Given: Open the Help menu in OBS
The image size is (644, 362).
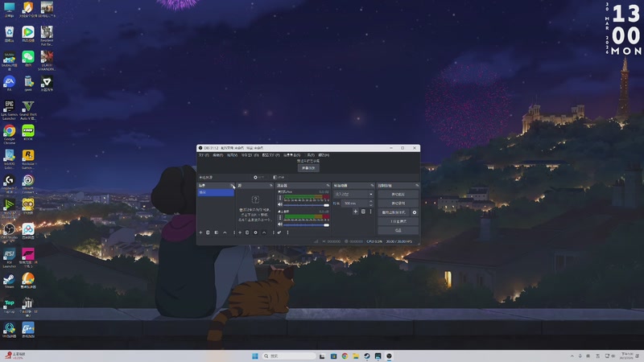Looking at the screenshot, I should click(324, 155).
